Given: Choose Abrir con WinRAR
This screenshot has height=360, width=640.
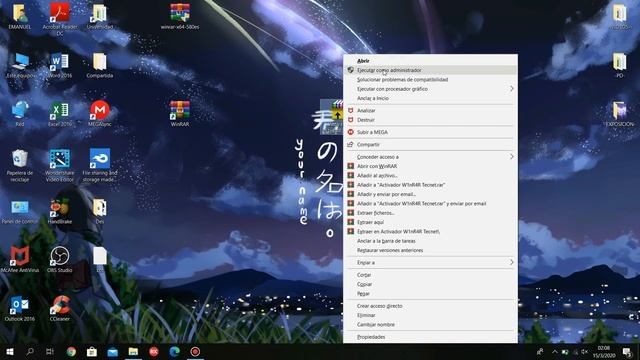Looking at the screenshot, I should [431, 166].
